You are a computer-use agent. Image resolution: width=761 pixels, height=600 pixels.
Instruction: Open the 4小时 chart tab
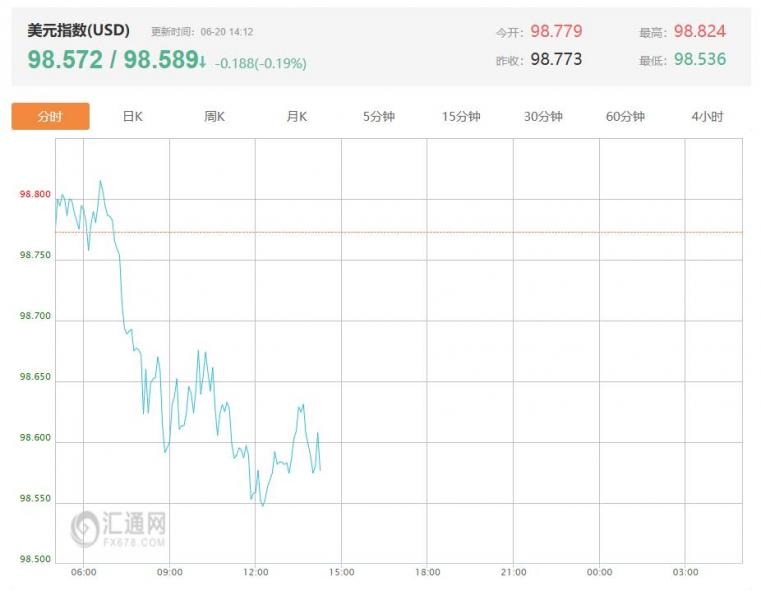tap(707, 116)
